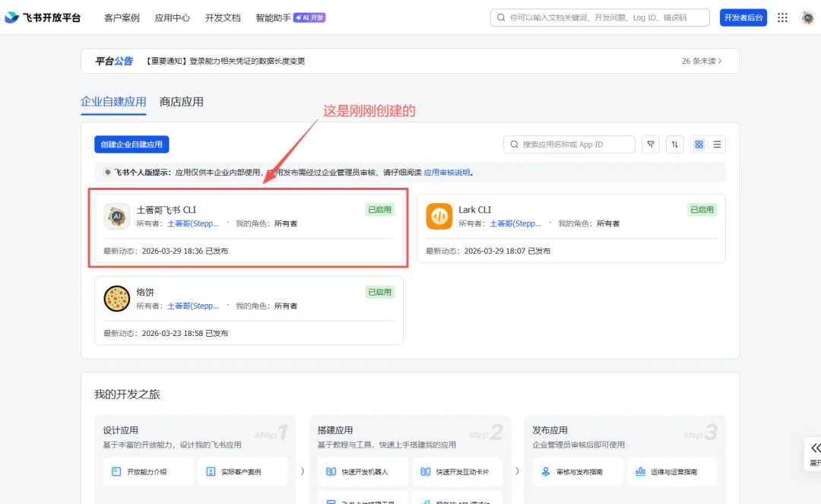The height and width of the screenshot is (504, 821).
Task: Click 创建企业自建应用 button
Action: coord(132,144)
